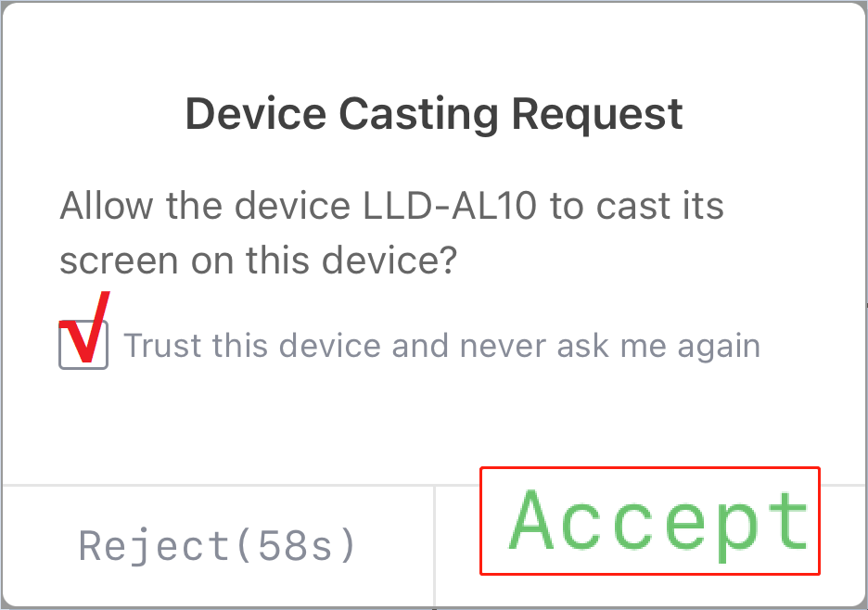
Task: Click the casting permission question text
Action: [x=389, y=232]
